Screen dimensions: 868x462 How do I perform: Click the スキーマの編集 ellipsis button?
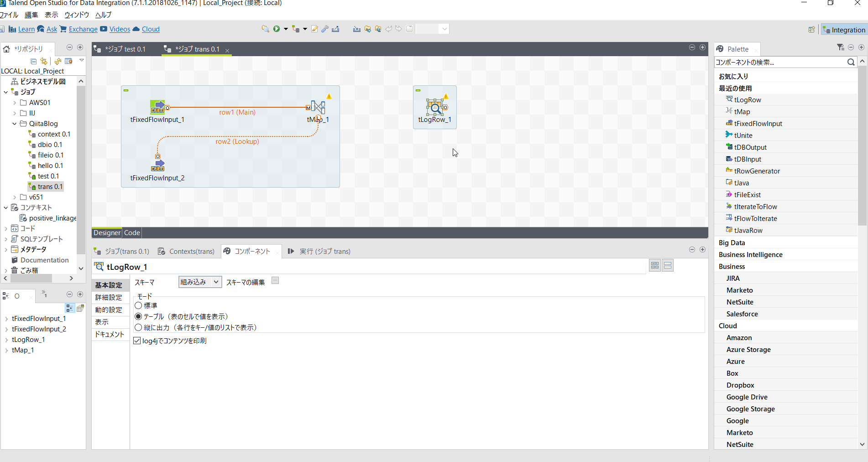pos(275,280)
